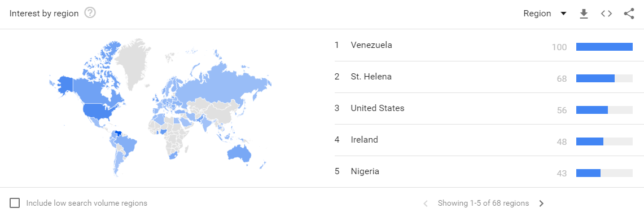Open the help icon beside Interest by region

coord(90,13)
